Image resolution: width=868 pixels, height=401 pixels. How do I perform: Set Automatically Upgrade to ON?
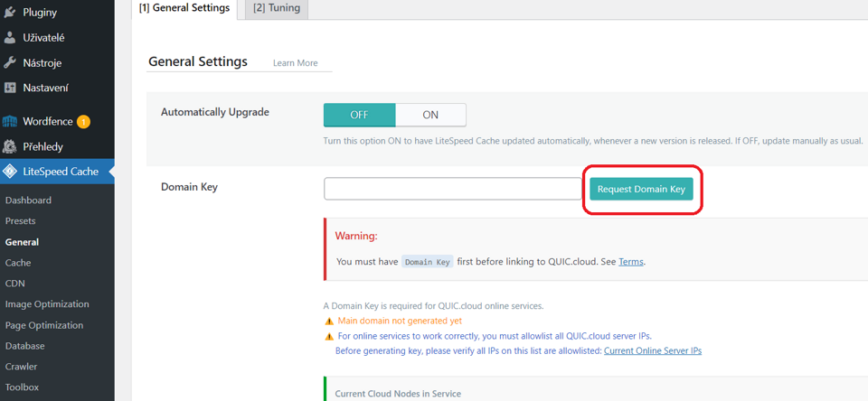click(x=430, y=115)
